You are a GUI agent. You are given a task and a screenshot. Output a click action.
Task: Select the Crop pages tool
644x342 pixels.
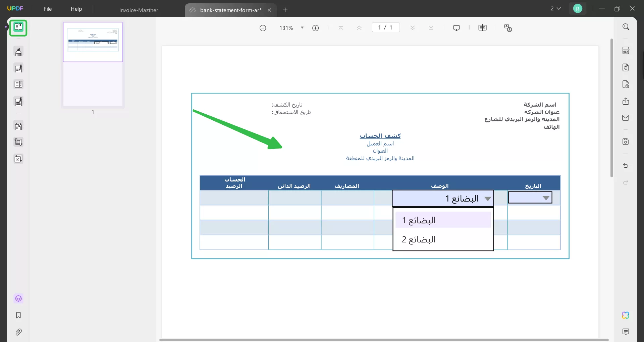pos(18,142)
